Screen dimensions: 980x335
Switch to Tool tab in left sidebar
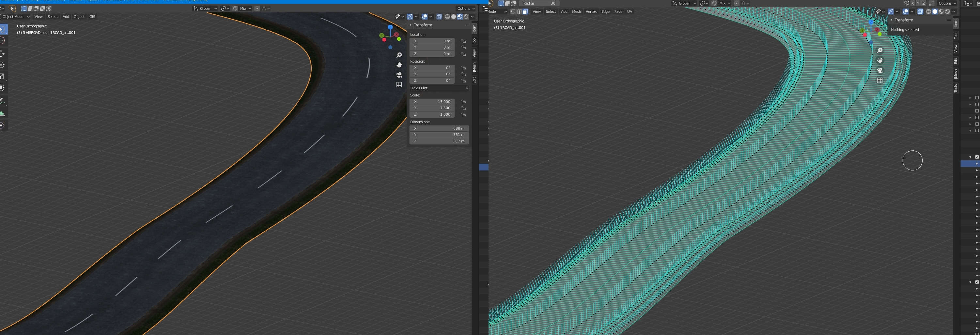click(x=474, y=41)
